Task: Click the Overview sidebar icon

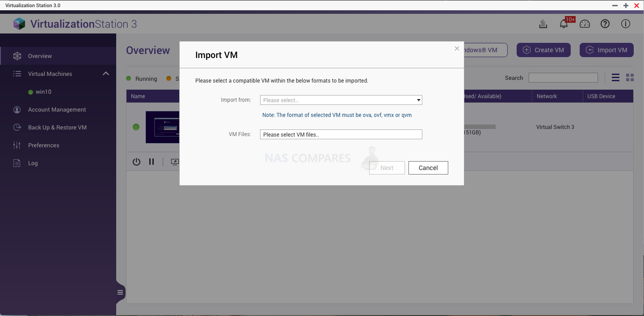Action: tap(17, 56)
